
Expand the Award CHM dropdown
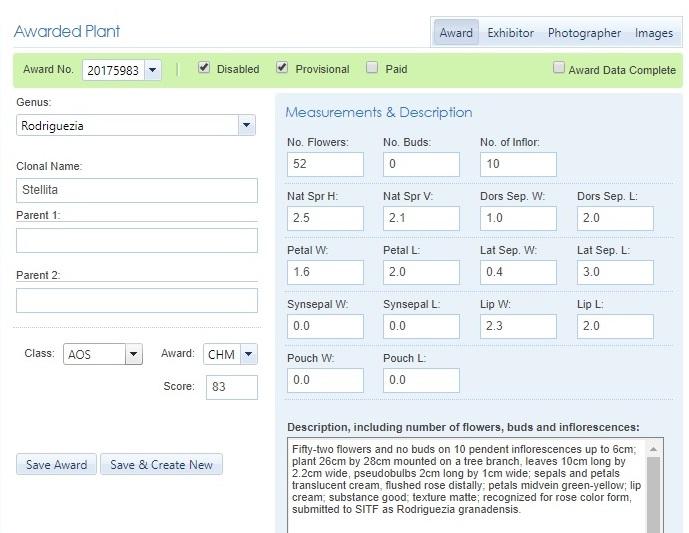(248, 355)
